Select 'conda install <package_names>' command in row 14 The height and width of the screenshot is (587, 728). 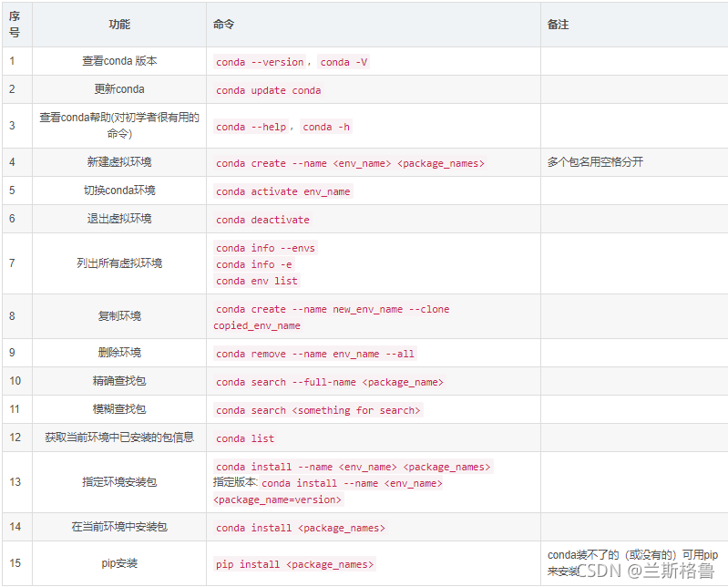301,528
